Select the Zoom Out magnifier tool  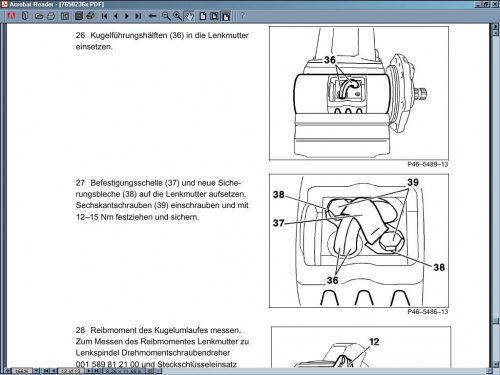pos(166,16)
